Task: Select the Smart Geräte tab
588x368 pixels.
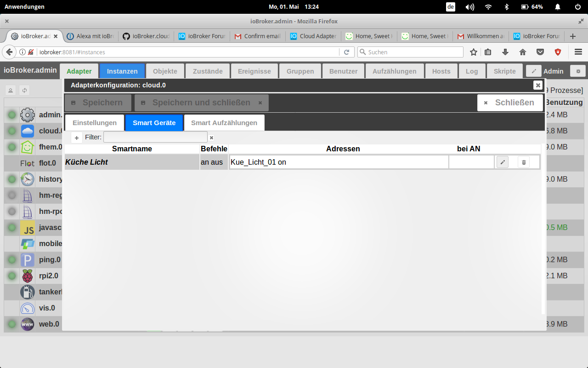Action: (154, 123)
